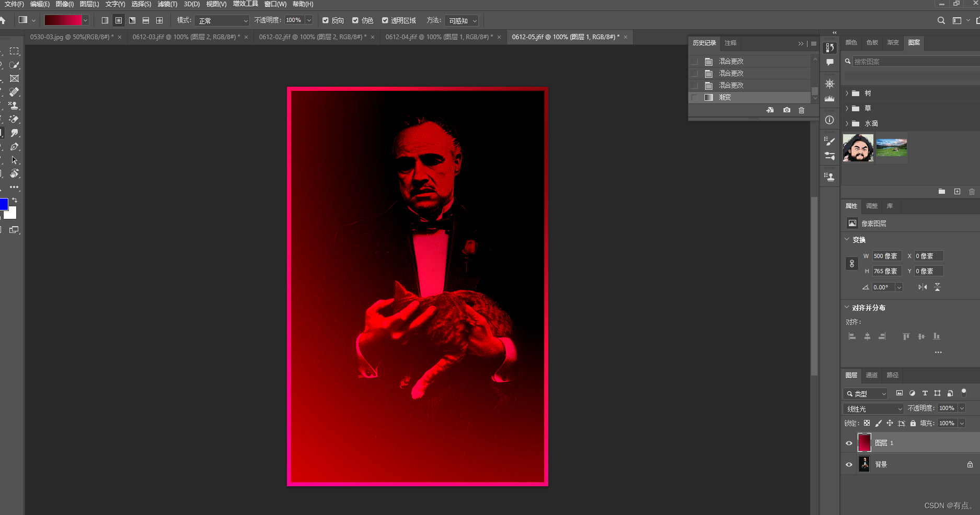Toggle width-height link constraint
980x515 pixels.
852,264
